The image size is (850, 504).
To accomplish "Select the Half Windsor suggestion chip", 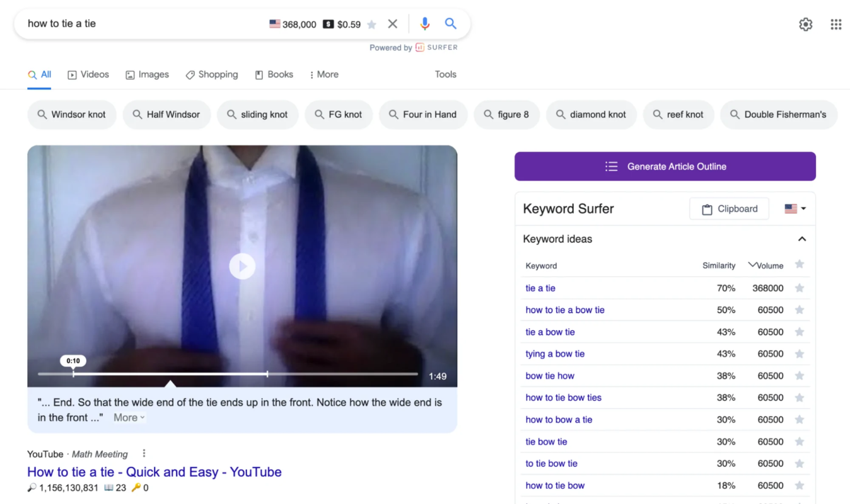I will coord(166,115).
